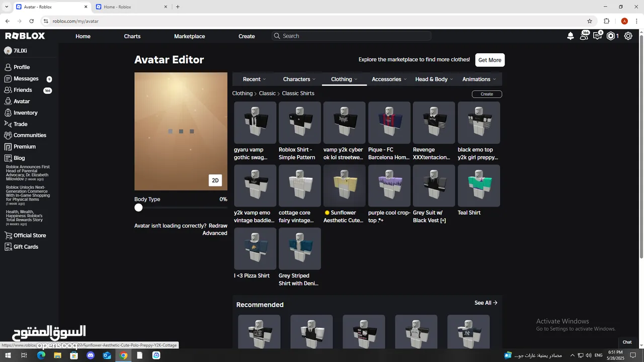644x362 pixels.
Task: Close the Home - Roblox tab
Action: (166, 7)
